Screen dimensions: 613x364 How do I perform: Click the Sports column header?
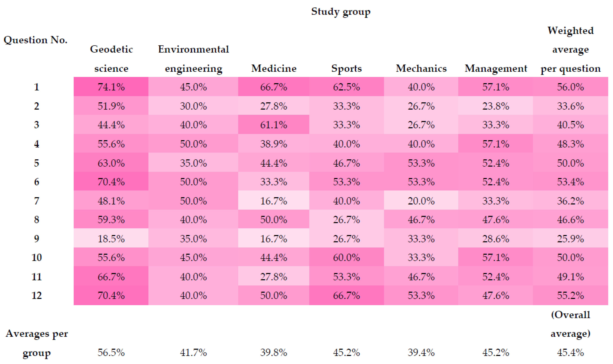point(346,68)
